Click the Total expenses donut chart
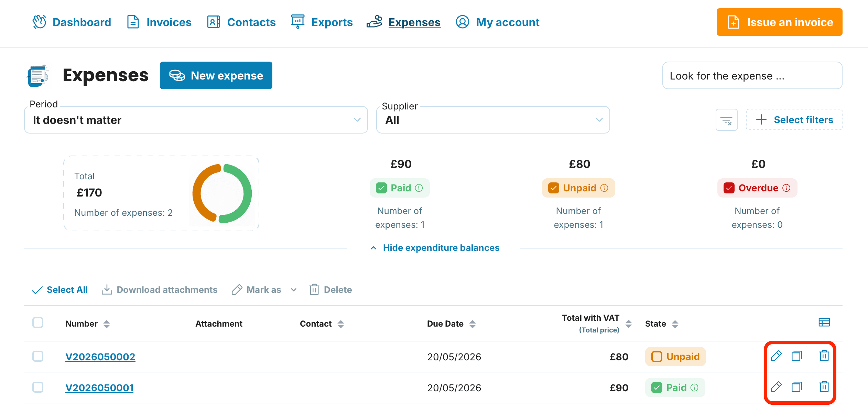Viewport: 868px width, 413px height. 222,193
